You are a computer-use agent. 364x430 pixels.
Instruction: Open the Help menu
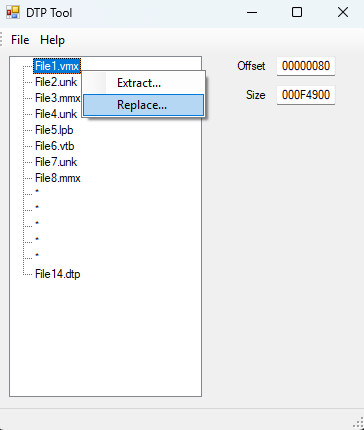pos(52,40)
